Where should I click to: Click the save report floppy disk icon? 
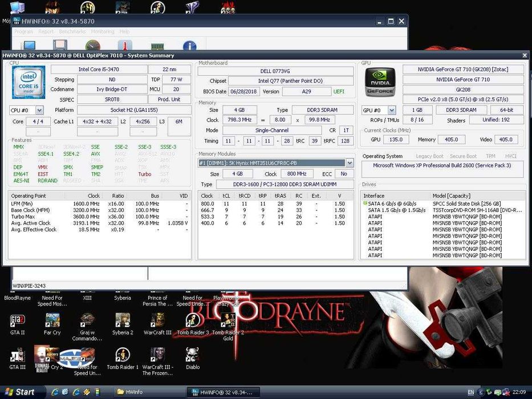60,45
